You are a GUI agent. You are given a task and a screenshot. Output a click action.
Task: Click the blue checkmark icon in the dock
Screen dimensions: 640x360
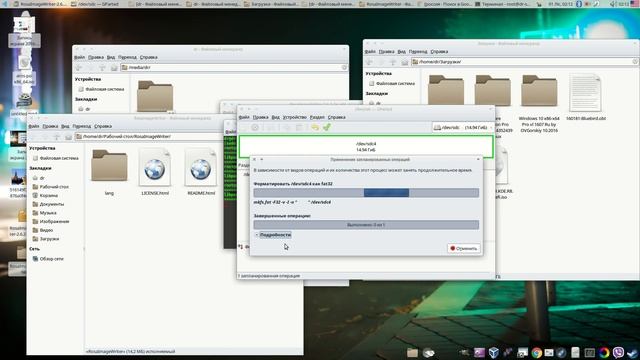(633, 353)
